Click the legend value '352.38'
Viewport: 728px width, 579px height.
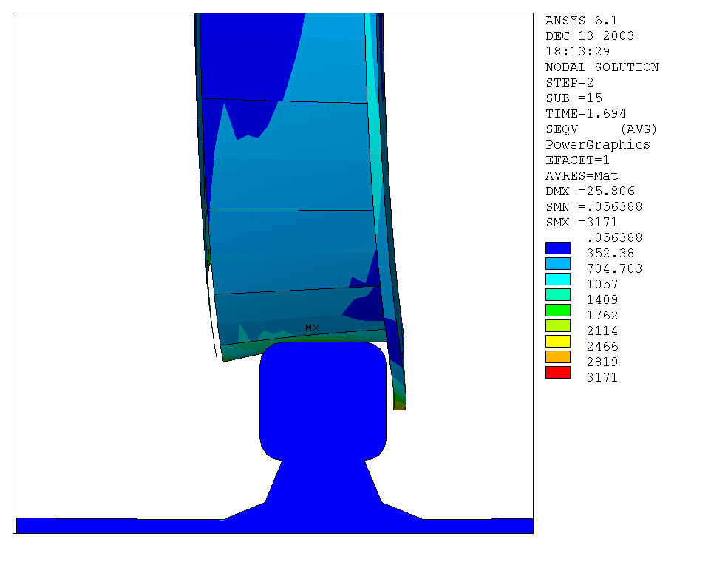pos(610,253)
